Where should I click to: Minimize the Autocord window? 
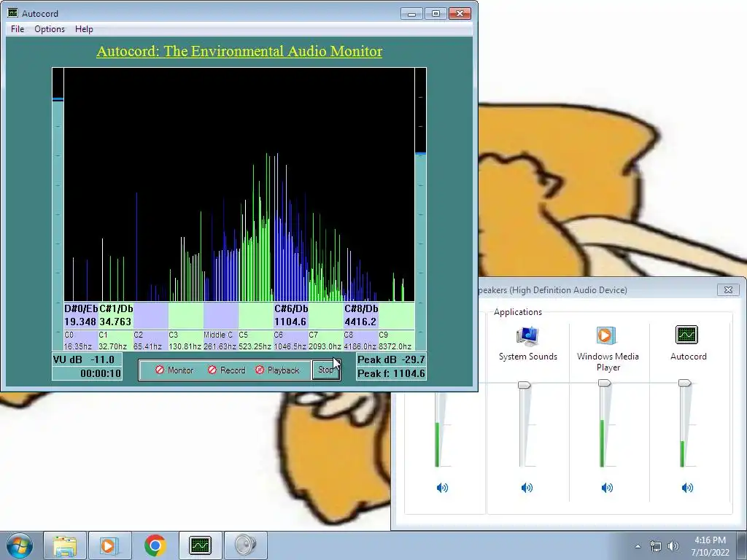411,13
